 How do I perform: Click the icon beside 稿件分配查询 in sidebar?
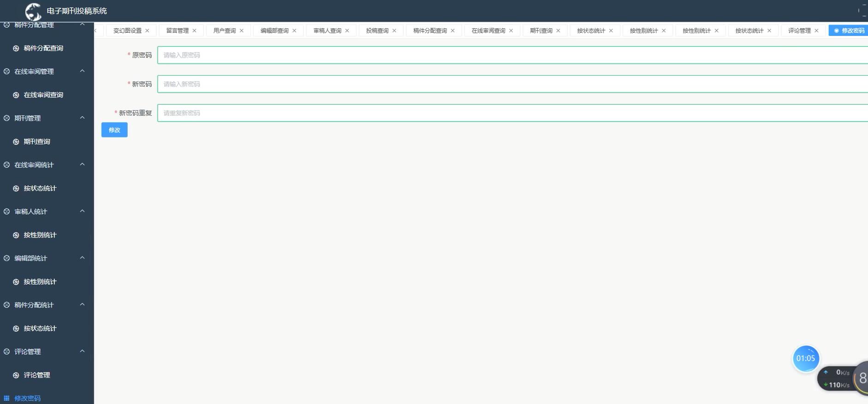click(16, 48)
